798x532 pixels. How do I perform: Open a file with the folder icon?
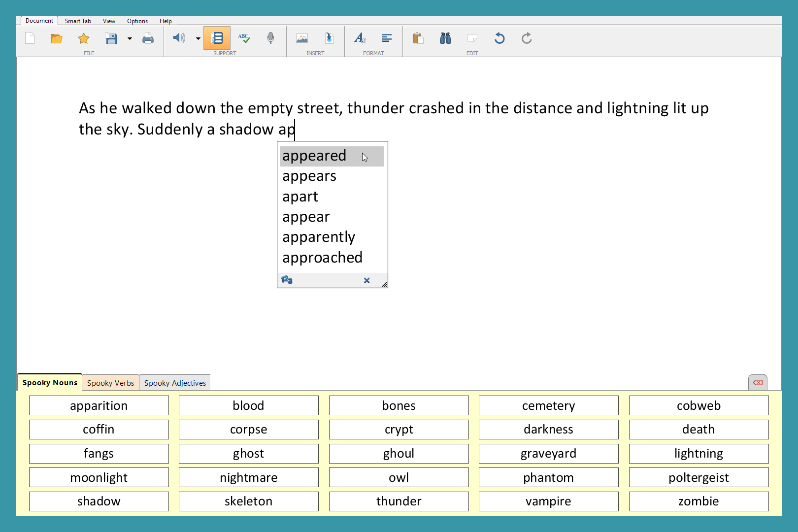[x=57, y=38]
